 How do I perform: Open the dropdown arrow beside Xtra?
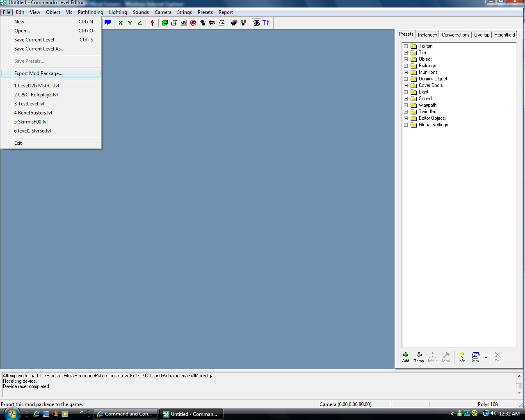tap(486, 357)
